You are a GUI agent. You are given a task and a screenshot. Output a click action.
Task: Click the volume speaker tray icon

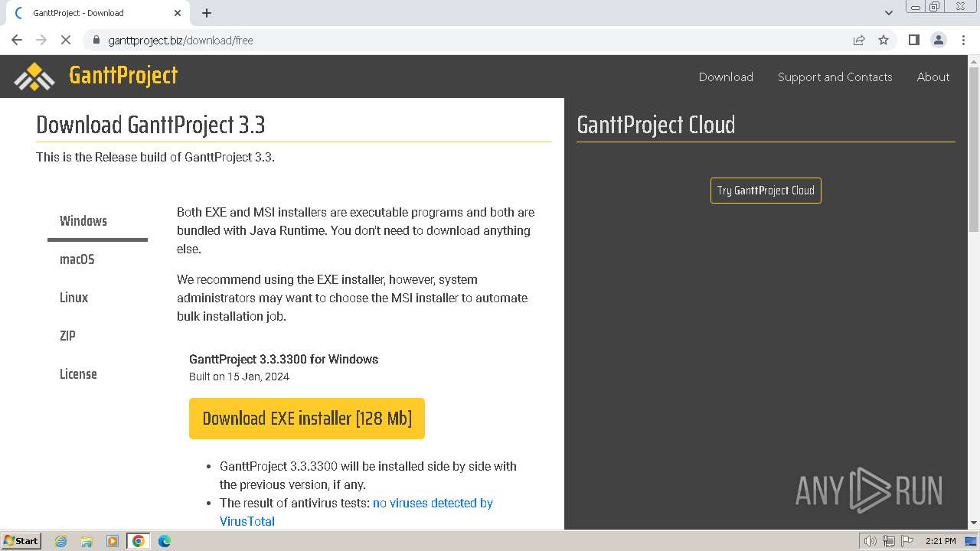coord(871,541)
